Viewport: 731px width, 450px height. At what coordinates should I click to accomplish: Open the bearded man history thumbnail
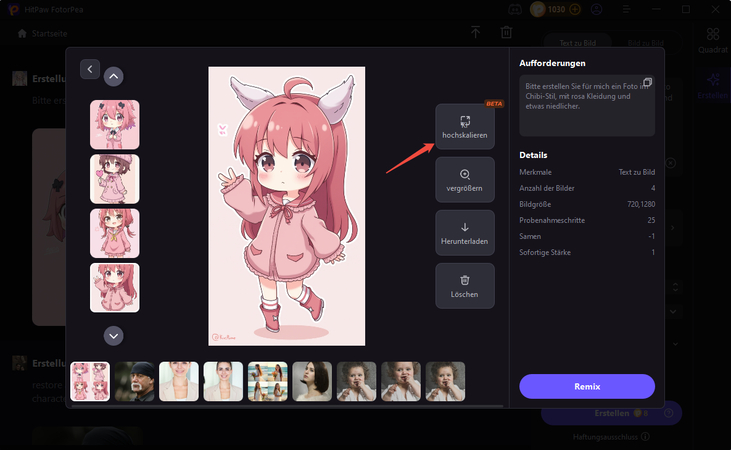tap(135, 381)
